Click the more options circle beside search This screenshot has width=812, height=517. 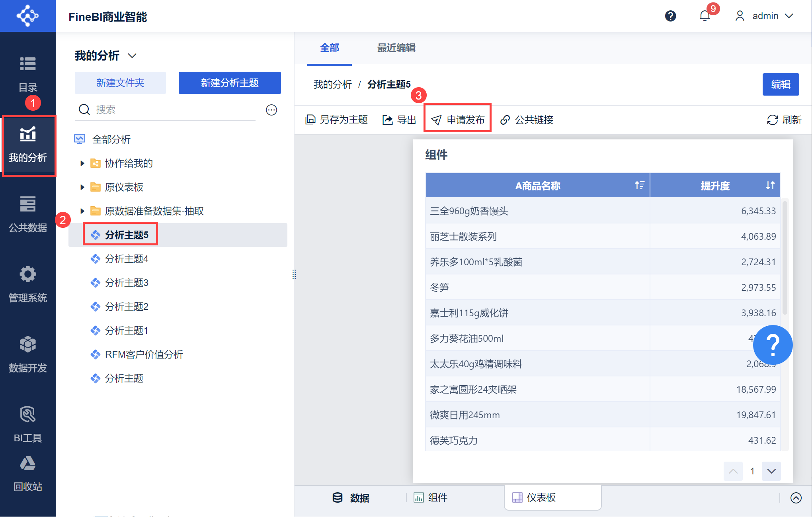click(271, 110)
